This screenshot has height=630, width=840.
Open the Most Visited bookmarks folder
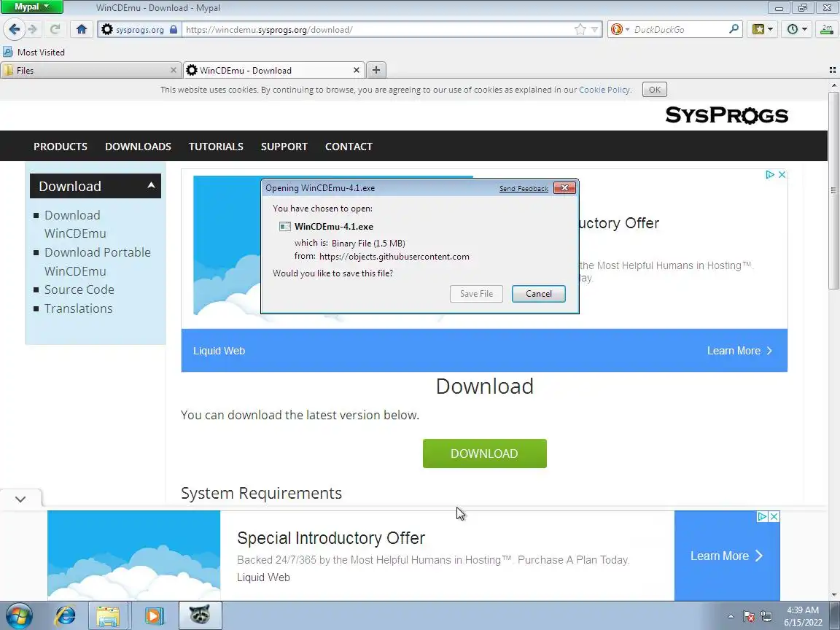click(x=34, y=52)
